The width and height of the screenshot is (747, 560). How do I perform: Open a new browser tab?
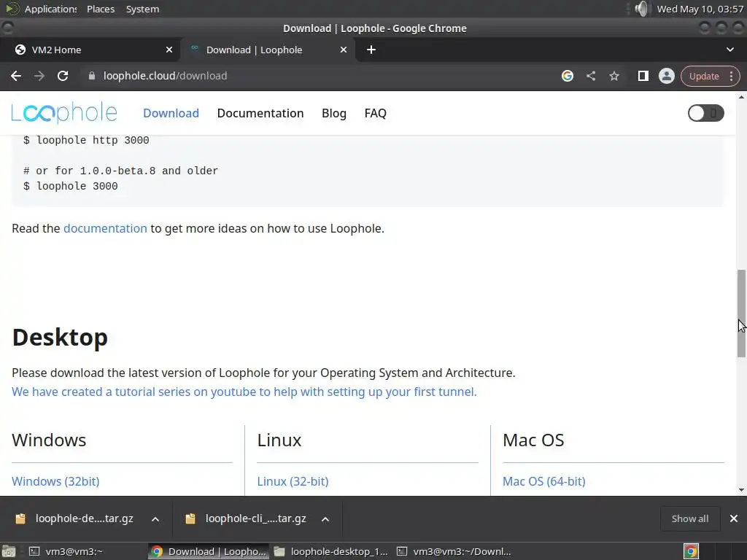(x=371, y=50)
